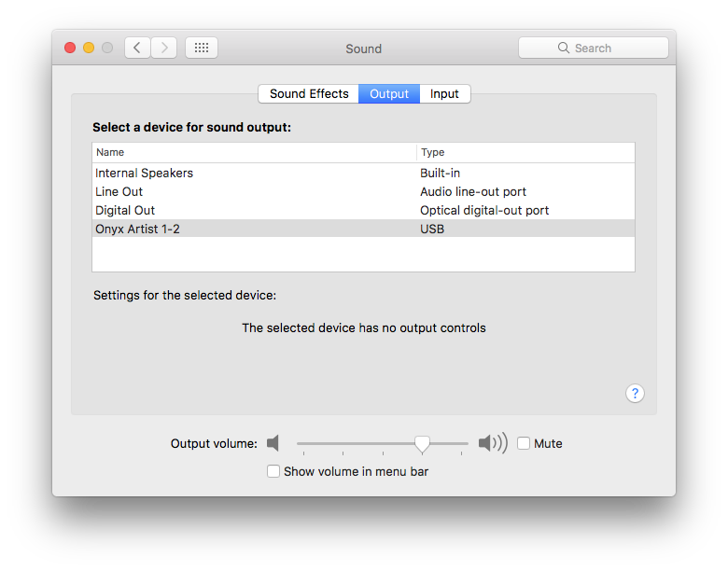Click the Type column header
728x571 pixels.
pyautogui.click(x=432, y=152)
